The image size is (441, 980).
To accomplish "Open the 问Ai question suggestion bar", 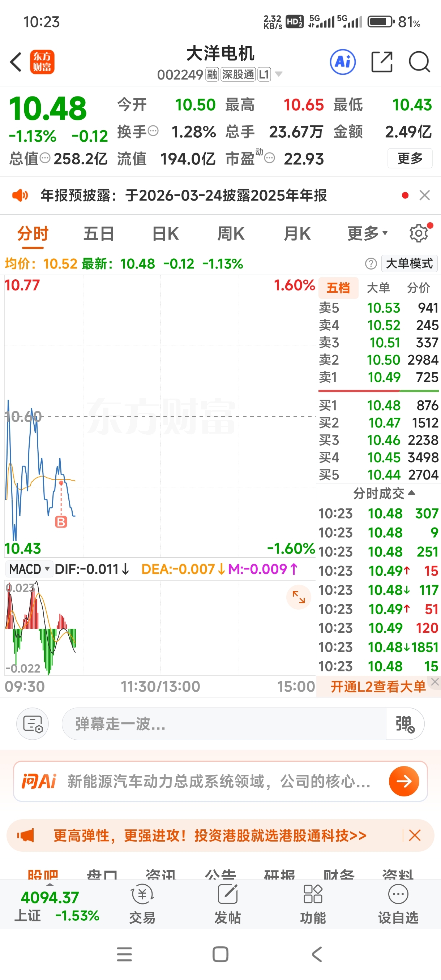I will point(220,781).
